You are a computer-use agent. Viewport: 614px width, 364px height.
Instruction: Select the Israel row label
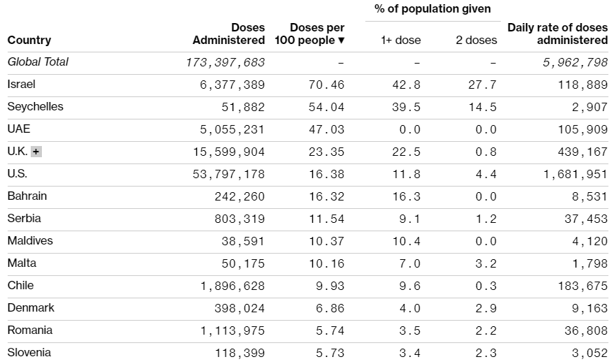[21, 85]
